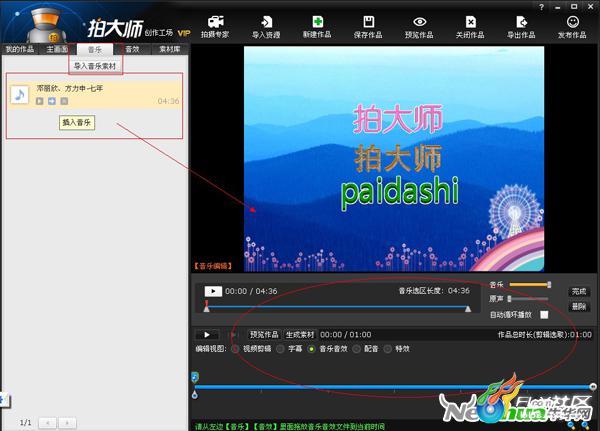Image resolution: width=600 pixels, height=431 pixels.
Task: Save the project with 保存作品
Action: 368,27
